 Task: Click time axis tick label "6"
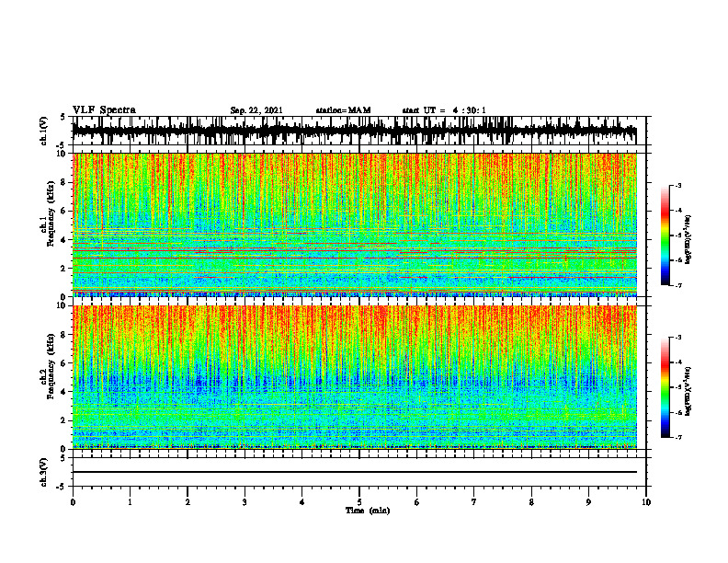(x=417, y=502)
